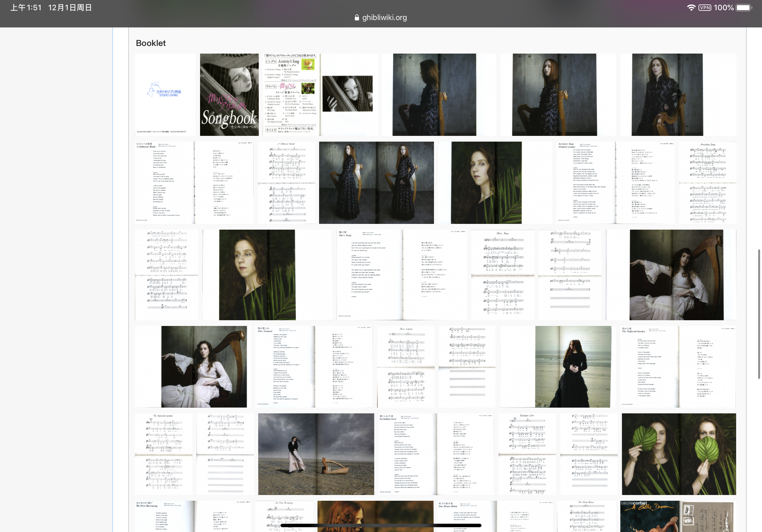Open the Sho's Lament sheet music thumbnail

click(406, 366)
